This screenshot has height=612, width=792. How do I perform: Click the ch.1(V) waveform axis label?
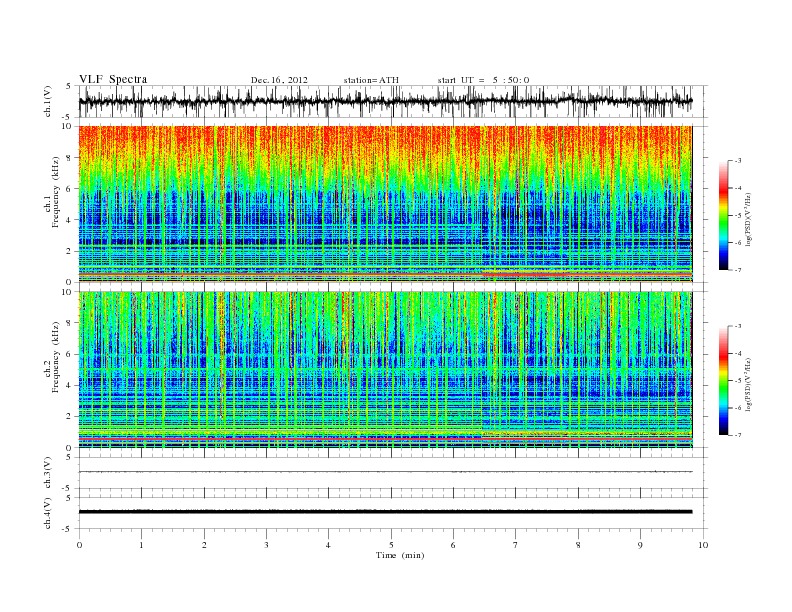[48, 101]
